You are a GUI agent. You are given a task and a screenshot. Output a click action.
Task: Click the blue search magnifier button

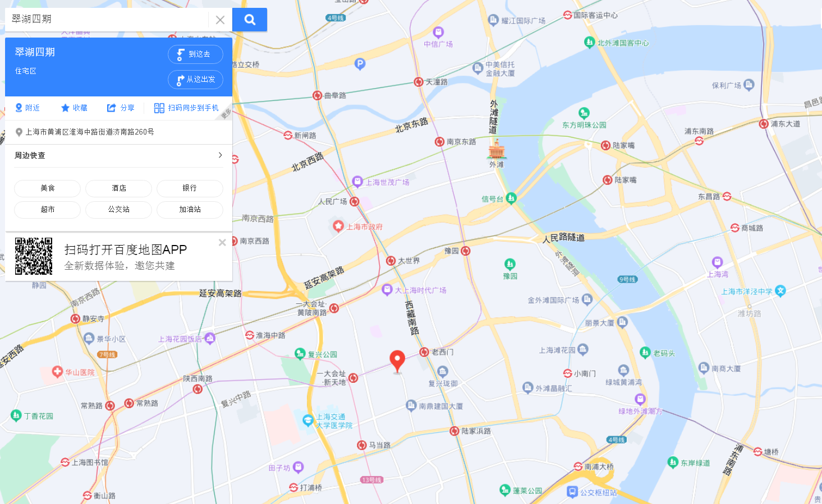tap(250, 20)
